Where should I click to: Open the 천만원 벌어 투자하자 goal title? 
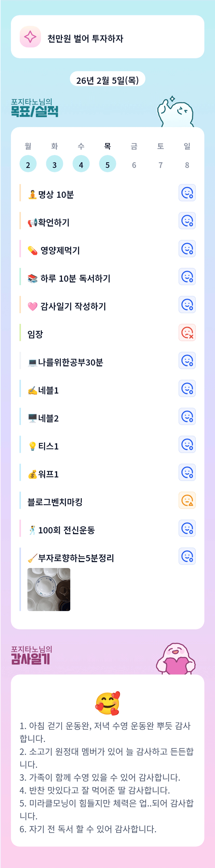coord(85,38)
